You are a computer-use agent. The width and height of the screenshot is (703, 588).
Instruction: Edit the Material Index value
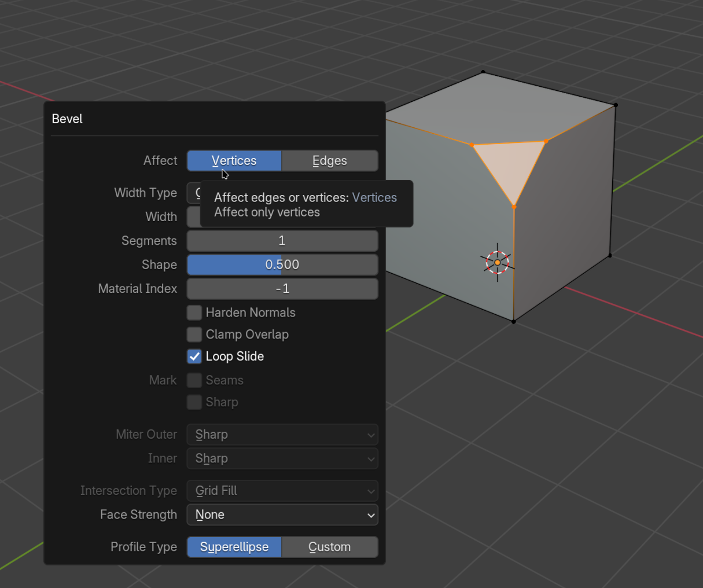click(282, 289)
